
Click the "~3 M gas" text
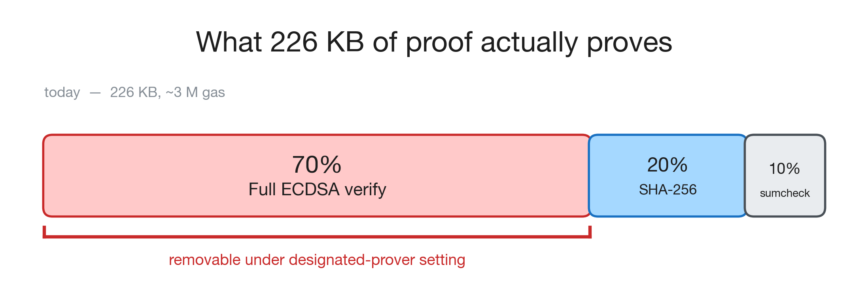[195, 92]
